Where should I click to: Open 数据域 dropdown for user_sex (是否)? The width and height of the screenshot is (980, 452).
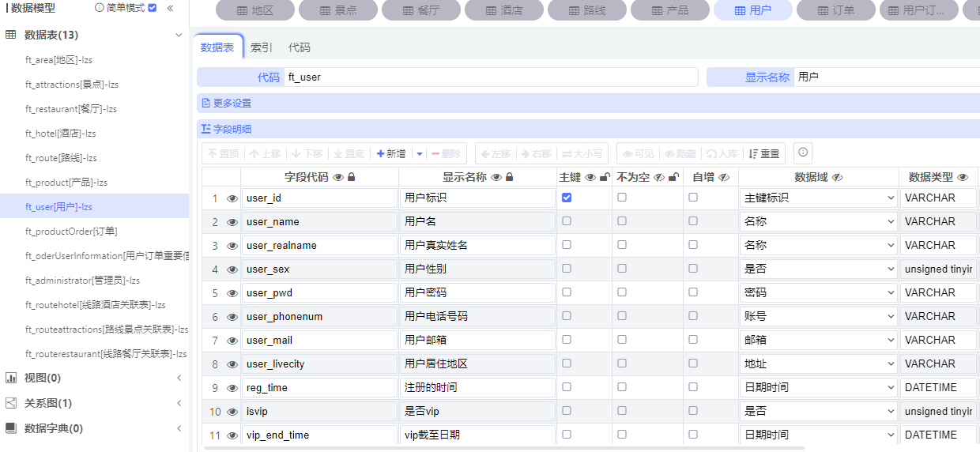818,269
